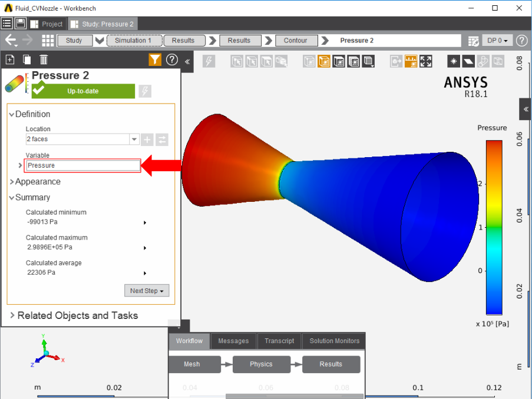
Task: Toggle the dark multi-edge display cube
Action: pos(353,61)
